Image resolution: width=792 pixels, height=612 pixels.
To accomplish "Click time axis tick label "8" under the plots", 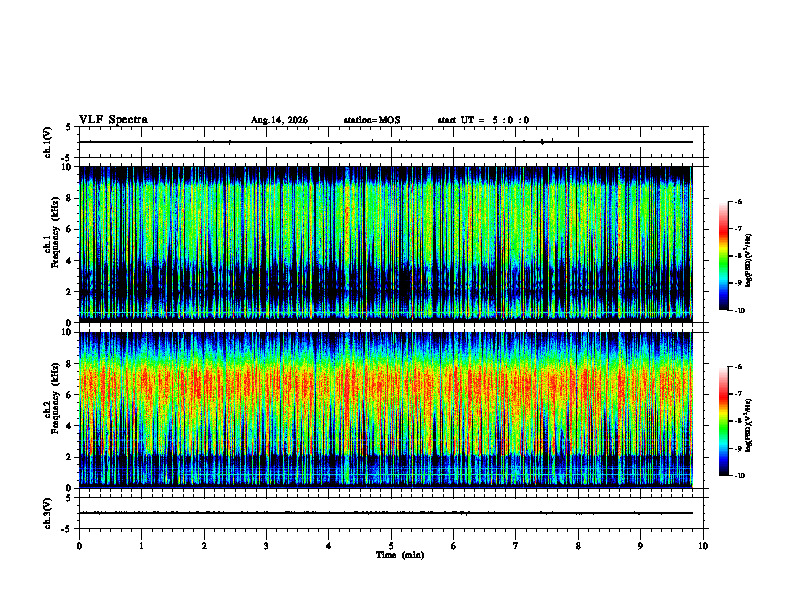I will click(578, 546).
